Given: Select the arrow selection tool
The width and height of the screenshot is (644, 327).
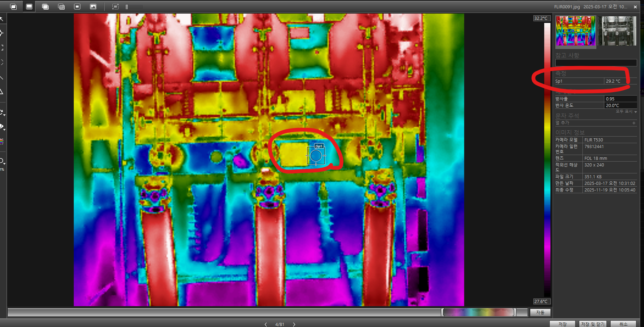Looking at the screenshot, I should [2, 19].
